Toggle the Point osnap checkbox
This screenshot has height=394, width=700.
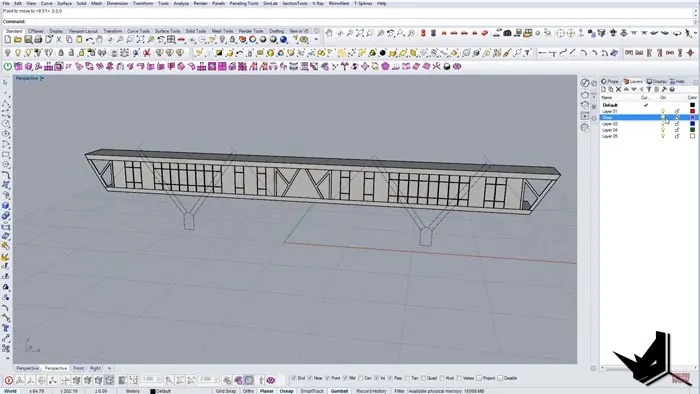(x=327, y=378)
